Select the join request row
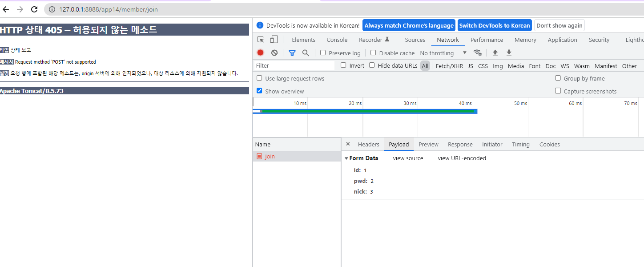 click(297, 156)
